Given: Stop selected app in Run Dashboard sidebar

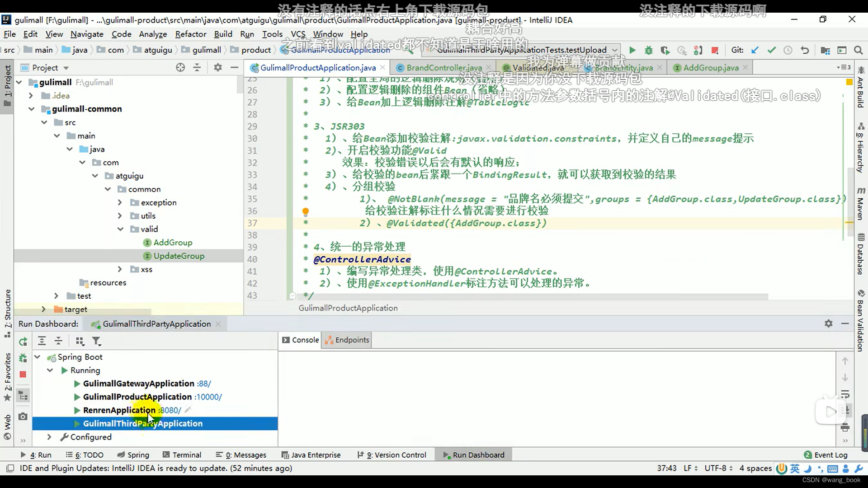Looking at the screenshot, I should point(23,374).
